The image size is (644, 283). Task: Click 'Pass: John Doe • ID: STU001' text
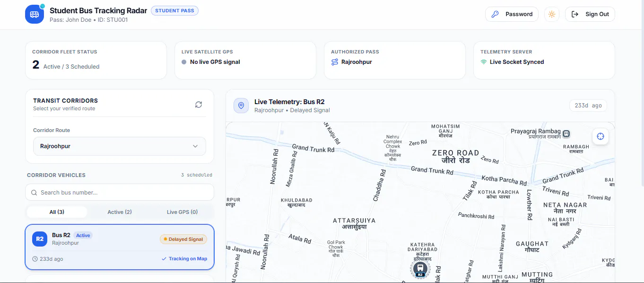[89, 20]
